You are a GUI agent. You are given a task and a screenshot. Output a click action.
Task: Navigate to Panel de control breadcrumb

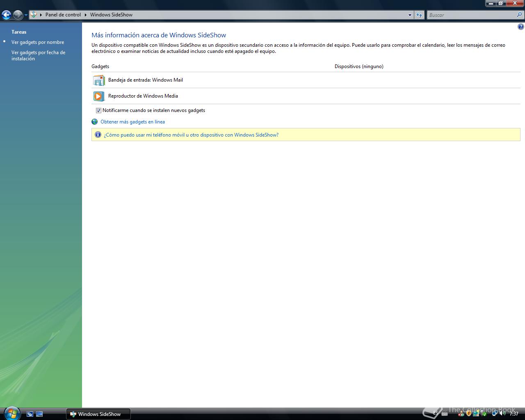[63, 15]
